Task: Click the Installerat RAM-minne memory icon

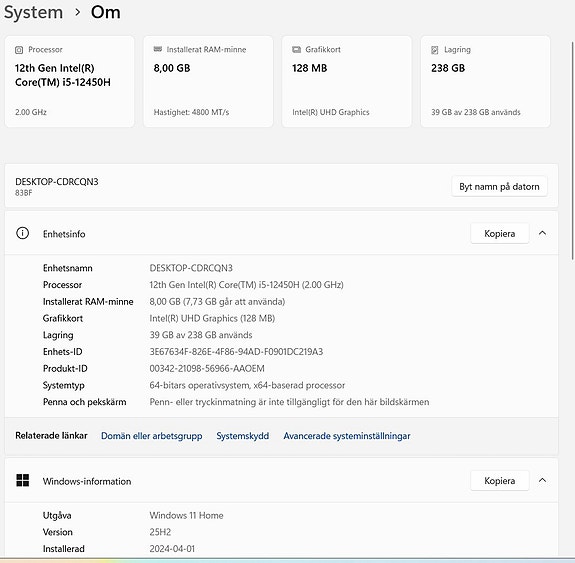Action: [158, 50]
